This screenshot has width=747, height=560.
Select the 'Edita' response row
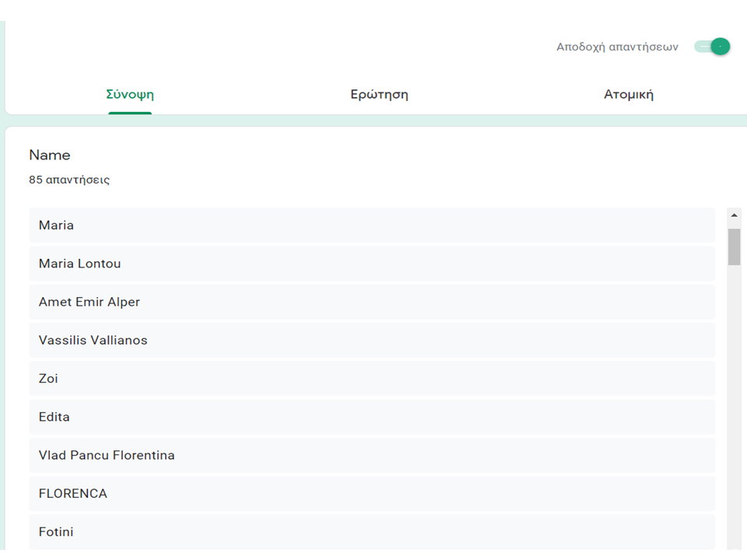[372, 417]
